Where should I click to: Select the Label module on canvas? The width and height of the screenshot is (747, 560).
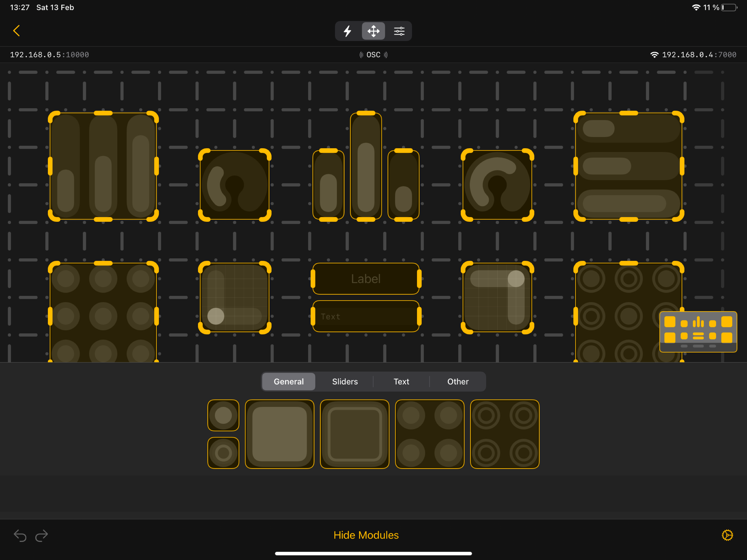[366, 279]
